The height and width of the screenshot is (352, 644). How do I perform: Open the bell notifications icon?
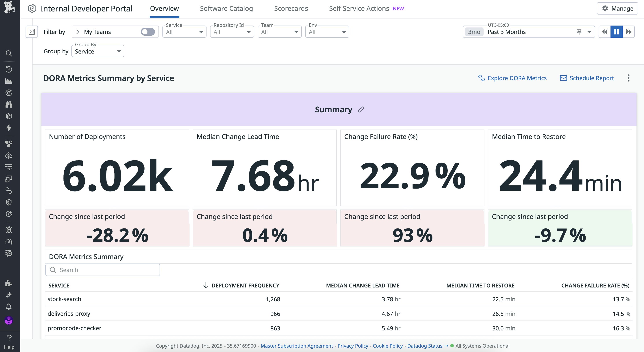[x=9, y=307]
